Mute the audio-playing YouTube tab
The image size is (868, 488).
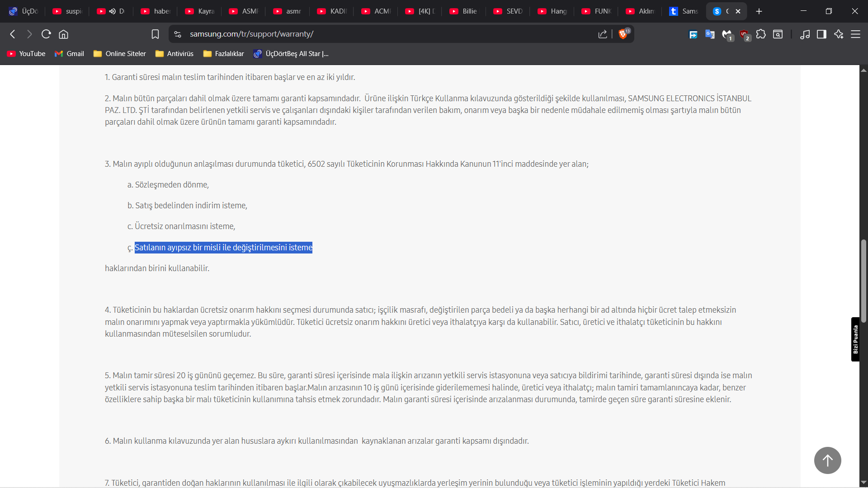112,11
